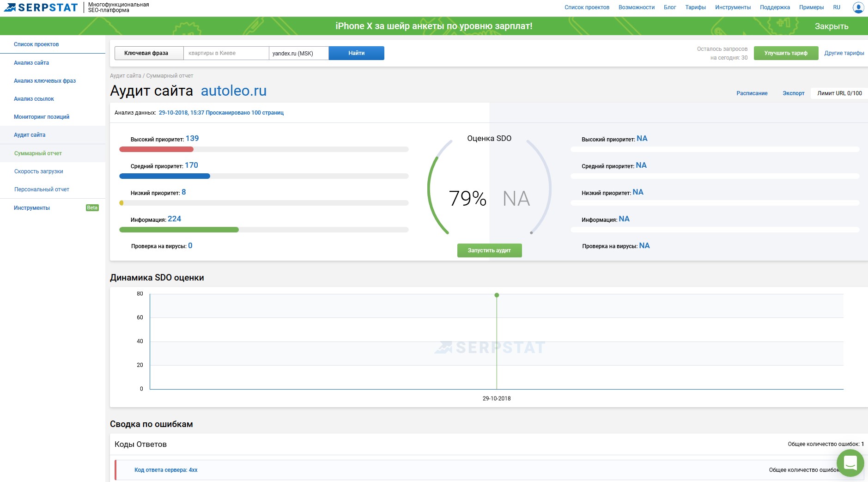Collapse the Аудит сайта sidebar section
The height and width of the screenshot is (482, 868).
click(30, 135)
